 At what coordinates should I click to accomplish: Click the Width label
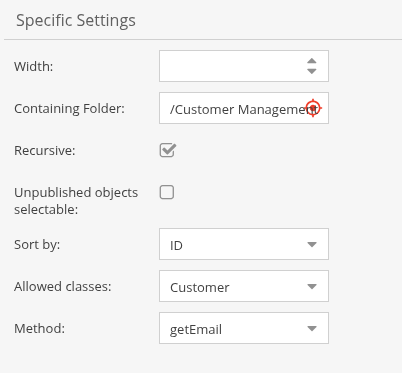tap(34, 66)
